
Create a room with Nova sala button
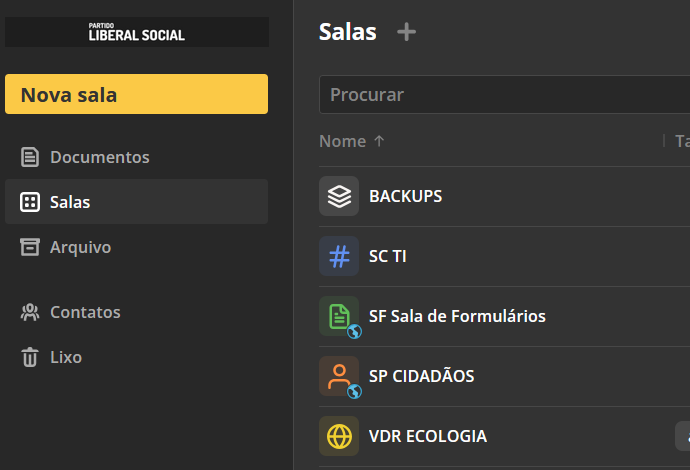[136, 94]
